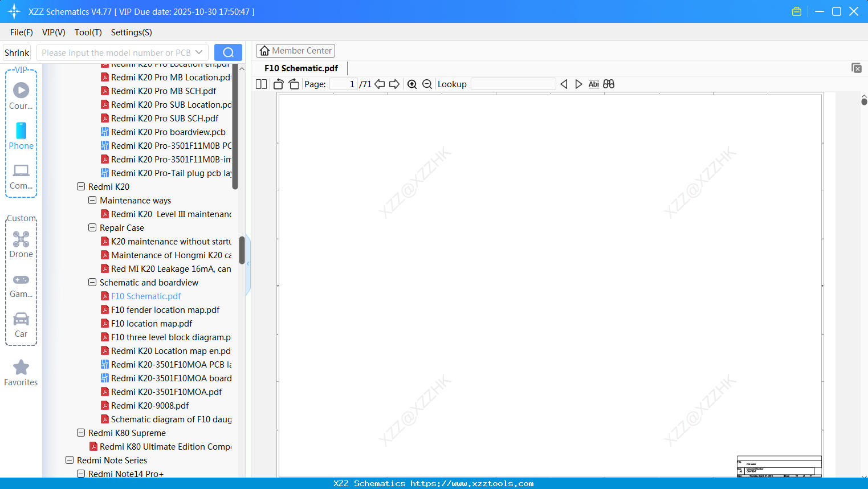The width and height of the screenshot is (868, 489).
Task: Open the Tool(T) menu
Action: [x=88, y=32]
